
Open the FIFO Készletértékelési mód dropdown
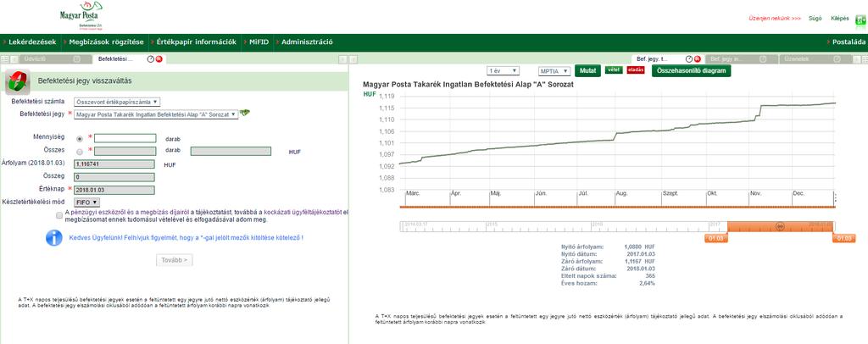pyautogui.click(x=86, y=203)
